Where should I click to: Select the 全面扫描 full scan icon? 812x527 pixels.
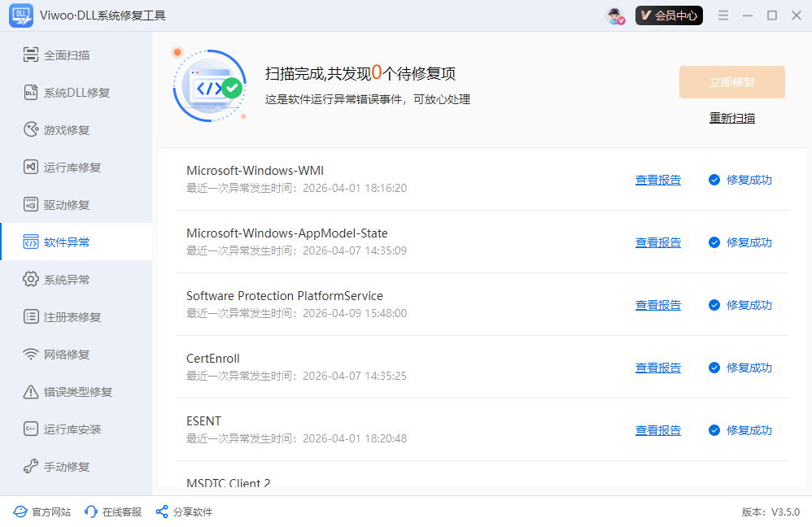(31, 54)
